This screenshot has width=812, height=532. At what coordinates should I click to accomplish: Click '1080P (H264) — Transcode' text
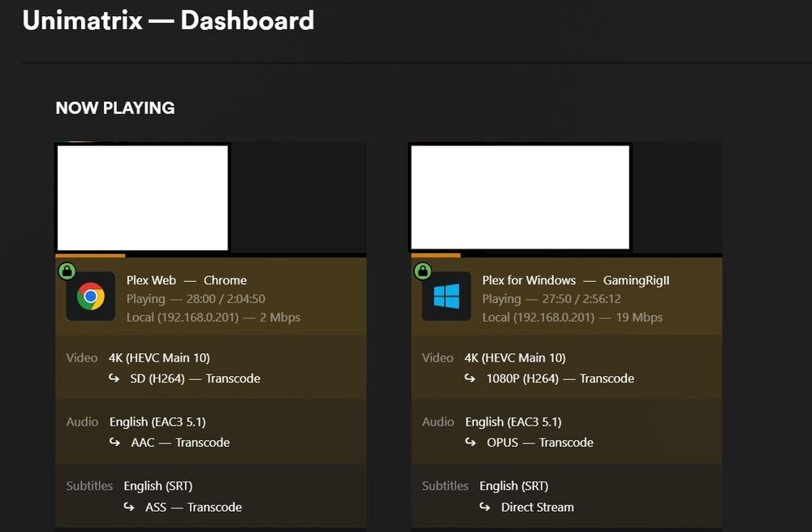tap(559, 378)
